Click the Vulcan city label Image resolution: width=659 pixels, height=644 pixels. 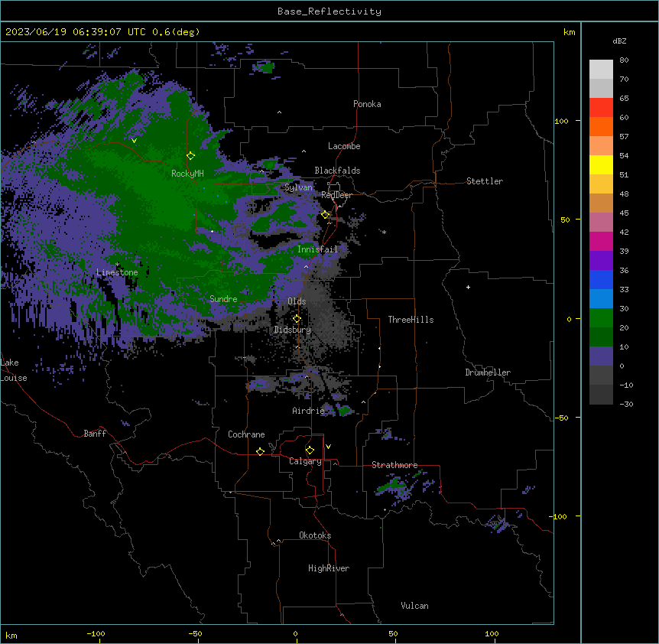[414, 606]
